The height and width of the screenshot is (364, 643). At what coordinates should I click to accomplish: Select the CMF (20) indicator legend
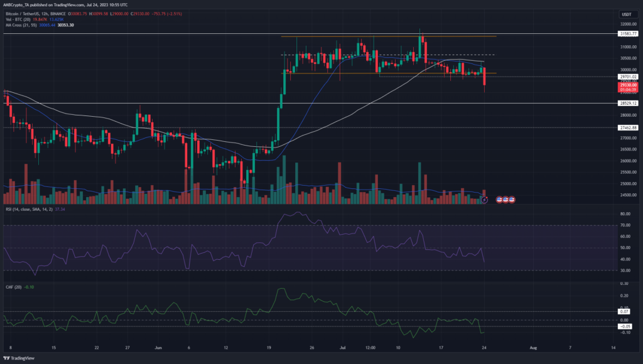click(x=13, y=287)
